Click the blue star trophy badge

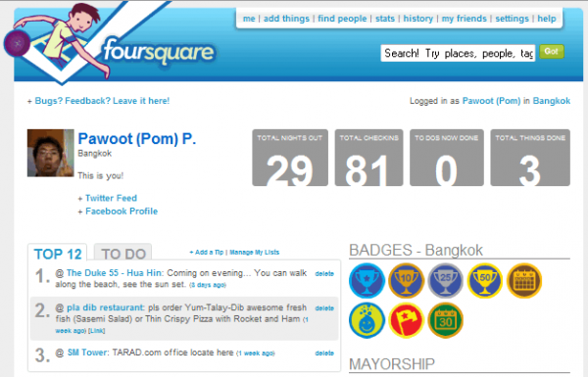tap(367, 281)
